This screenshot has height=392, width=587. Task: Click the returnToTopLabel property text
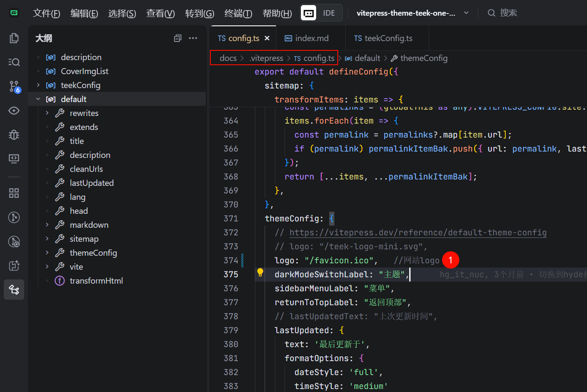click(314, 302)
